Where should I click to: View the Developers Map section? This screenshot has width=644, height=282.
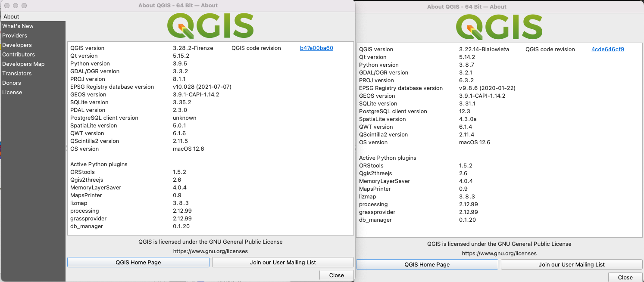pos(23,64)
